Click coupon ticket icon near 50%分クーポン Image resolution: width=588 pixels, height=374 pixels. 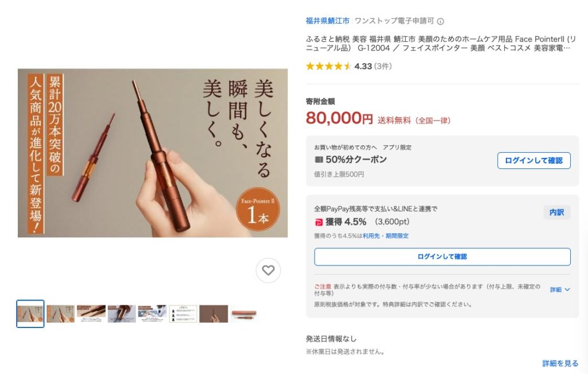click(319, 160)
